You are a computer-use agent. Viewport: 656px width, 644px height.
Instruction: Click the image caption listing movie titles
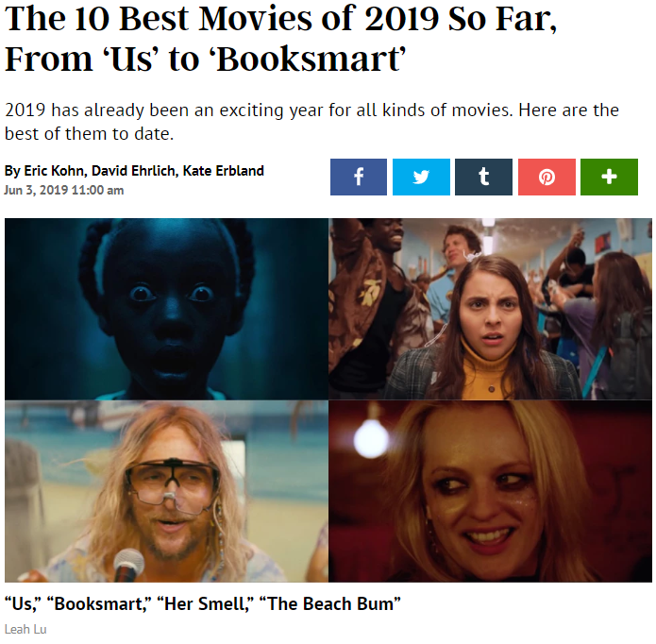[x=203, y=603]
